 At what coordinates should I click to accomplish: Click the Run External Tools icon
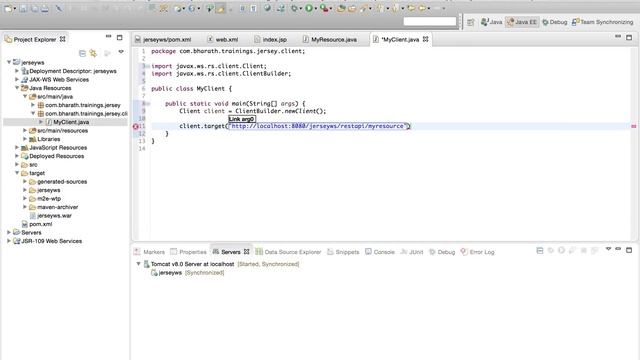point(324,8)
